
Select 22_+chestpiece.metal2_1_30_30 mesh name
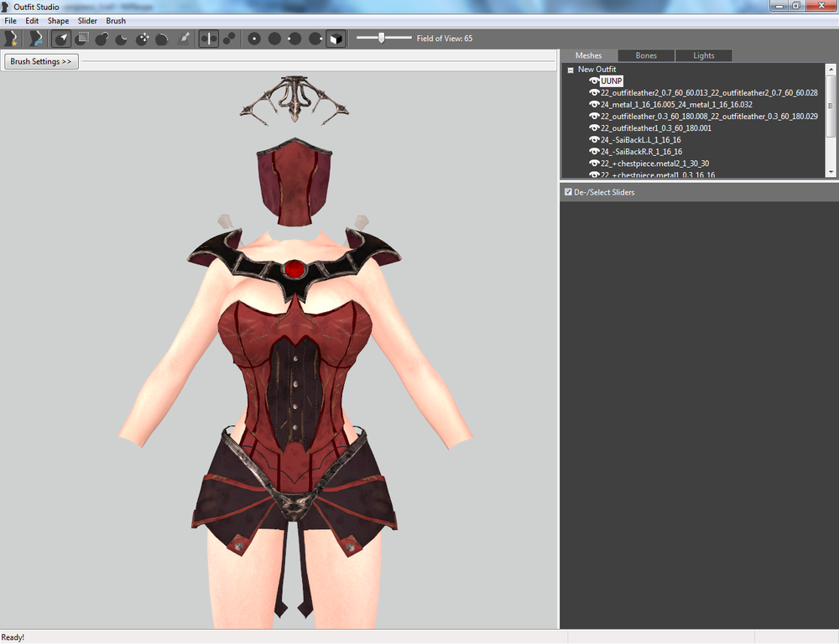pos(654,164)
